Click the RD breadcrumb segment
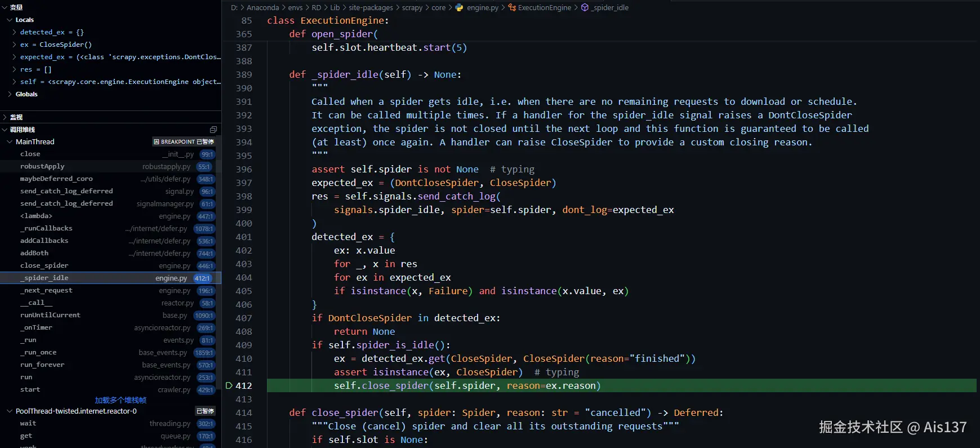The height and width of the screenshot is (448, 980). click(317, 7)
